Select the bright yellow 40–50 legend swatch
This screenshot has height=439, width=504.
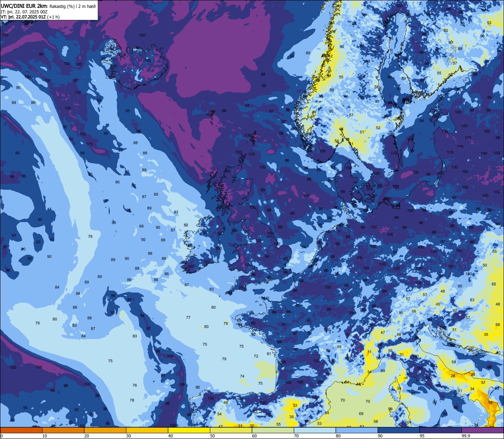pos(189,430)
